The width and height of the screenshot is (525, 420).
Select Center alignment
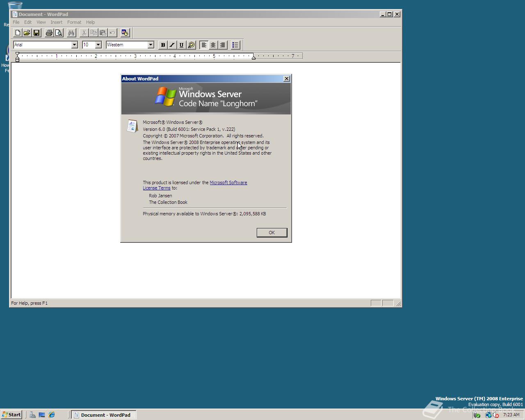pos(213,45)
